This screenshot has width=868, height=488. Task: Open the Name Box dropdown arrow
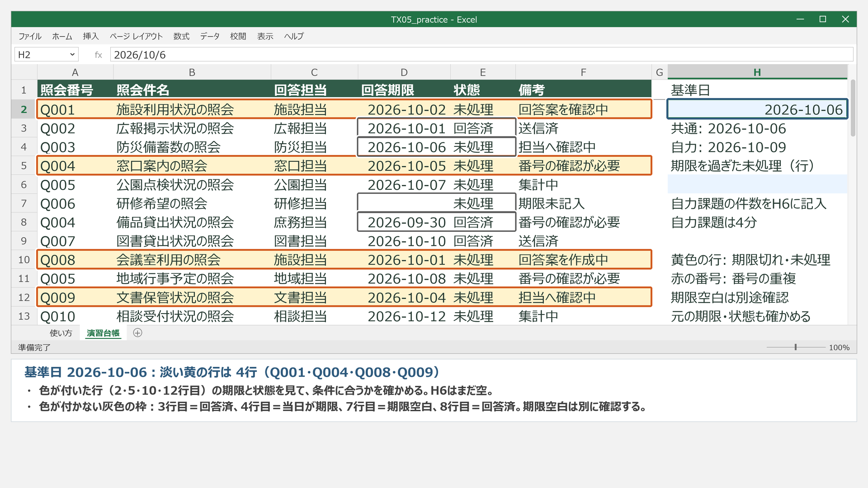coord(72,55)
